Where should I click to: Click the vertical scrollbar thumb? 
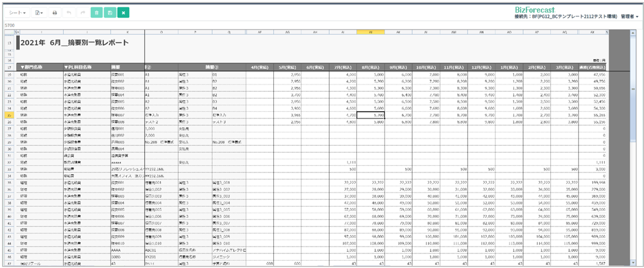pos(632,88)
